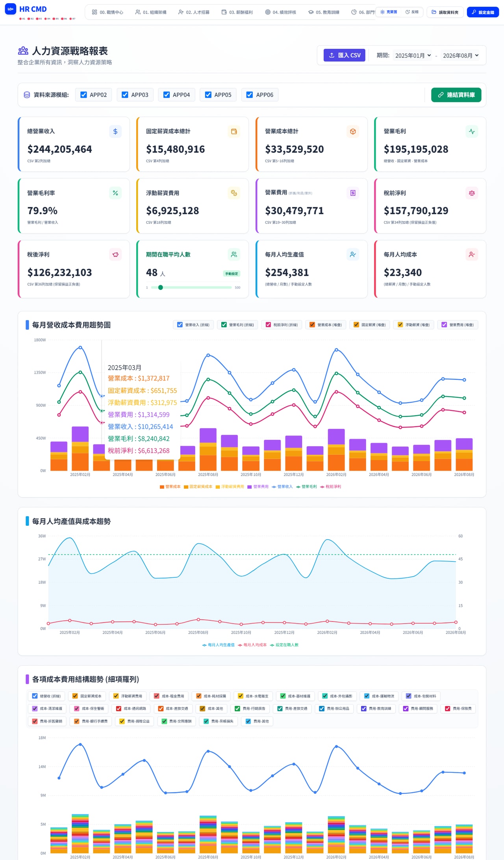Uncheck 成本-租金費用 in cost structure chart
Viewport: 504px width, 860px height.
click(157, 696)
